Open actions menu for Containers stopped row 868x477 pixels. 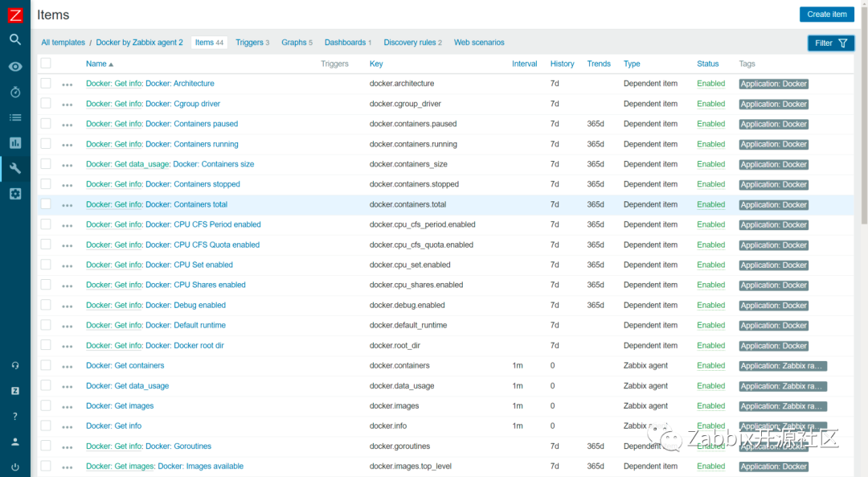click(x=67, y=186)
